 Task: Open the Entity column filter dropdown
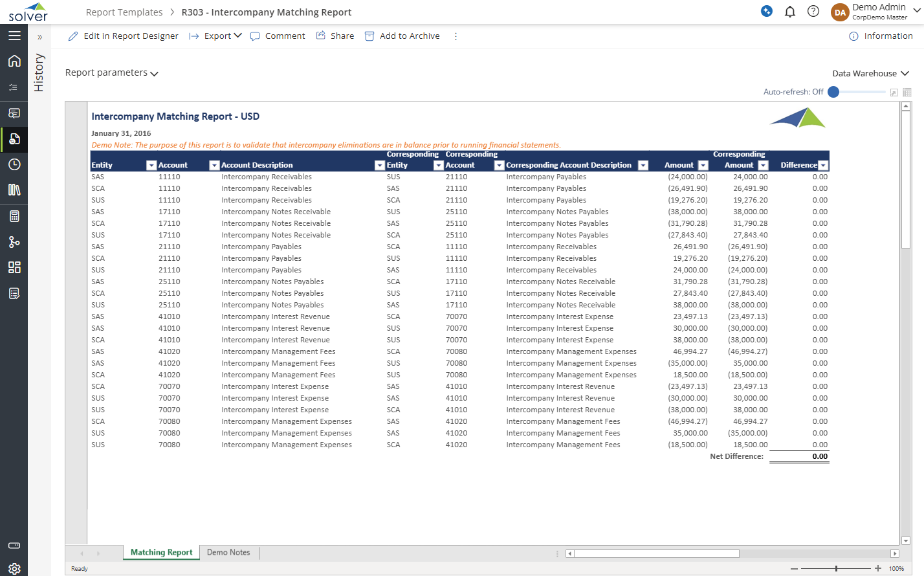(x=151, y=166)
